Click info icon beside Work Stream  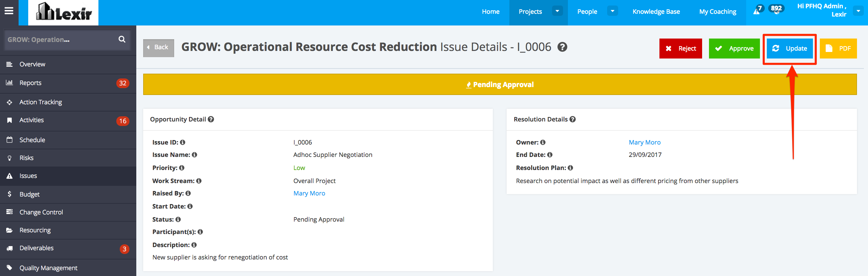[199, 181]
